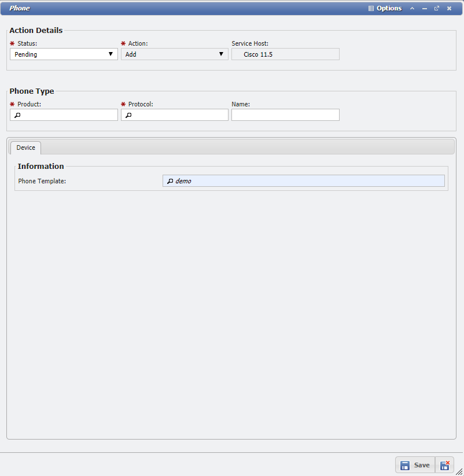Click the magnifier icon in the Protocol field
The image size is (464, 476).
[128, 116]
